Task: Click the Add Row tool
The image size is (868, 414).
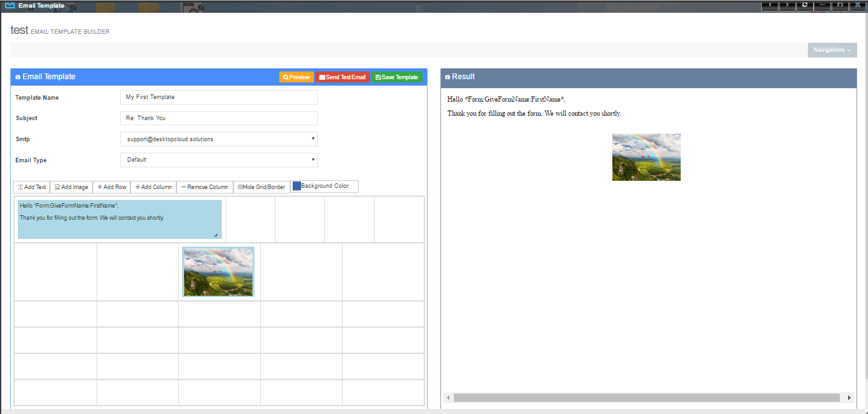Action: point(111,187)
